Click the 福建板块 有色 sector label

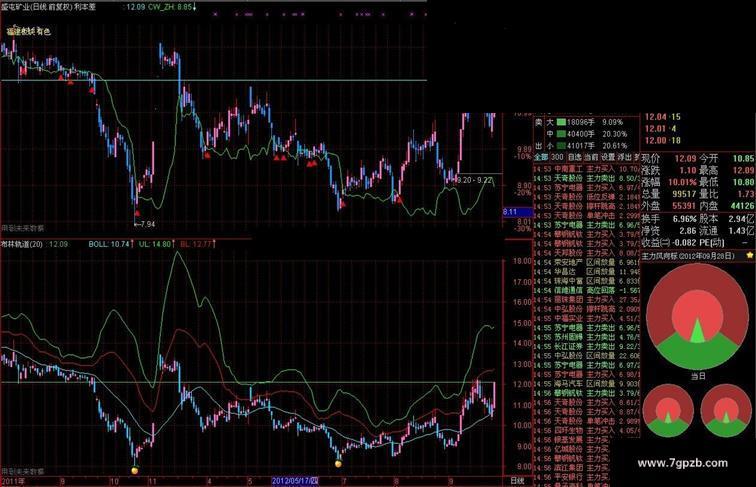coord(28,32)
